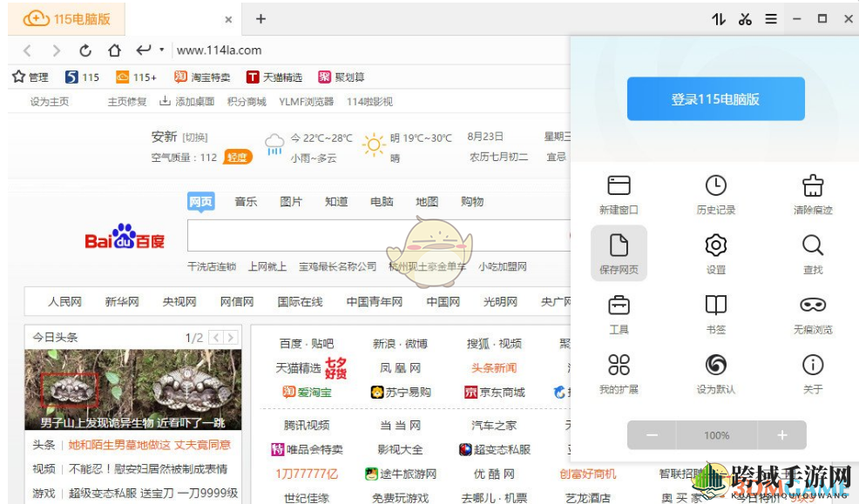The width and height of the screenshot is (859, 504).
Task: Show next page of 今日头条 news
Action: coord(231,338)
